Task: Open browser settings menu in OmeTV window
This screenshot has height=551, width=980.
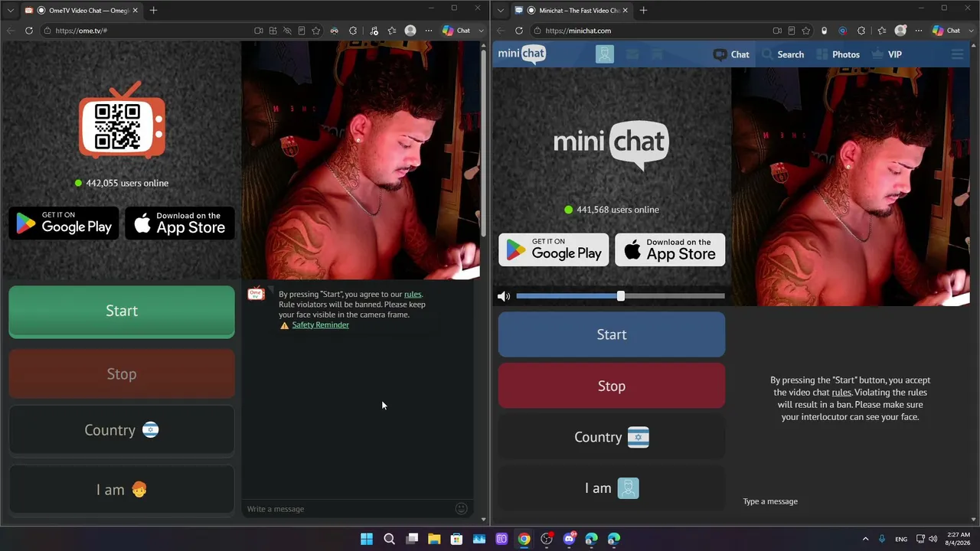Action: 429,31
